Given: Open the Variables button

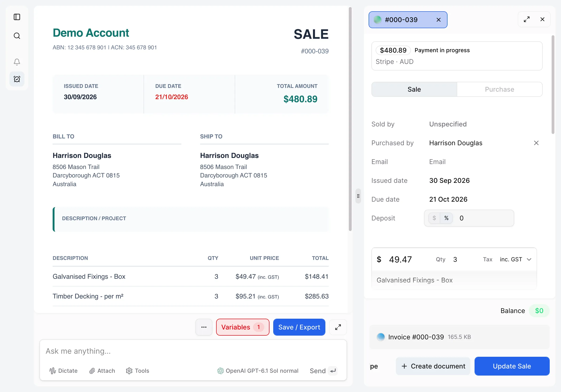Looking at the screenshot, I should [x=242, y=327].
